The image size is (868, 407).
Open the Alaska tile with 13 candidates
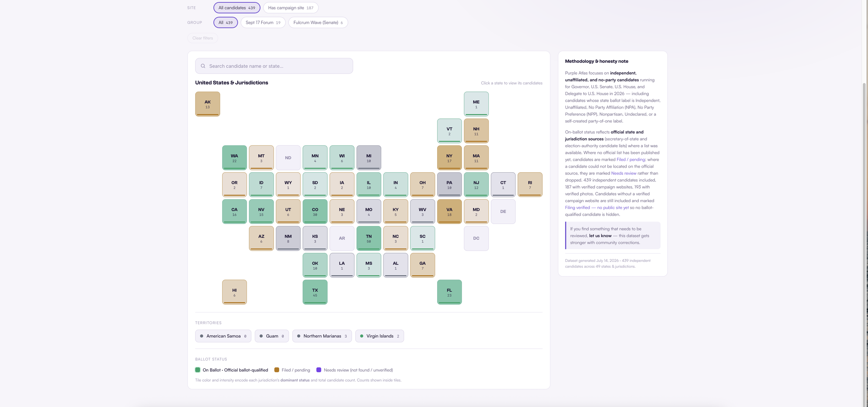click(x=208, y=104)
